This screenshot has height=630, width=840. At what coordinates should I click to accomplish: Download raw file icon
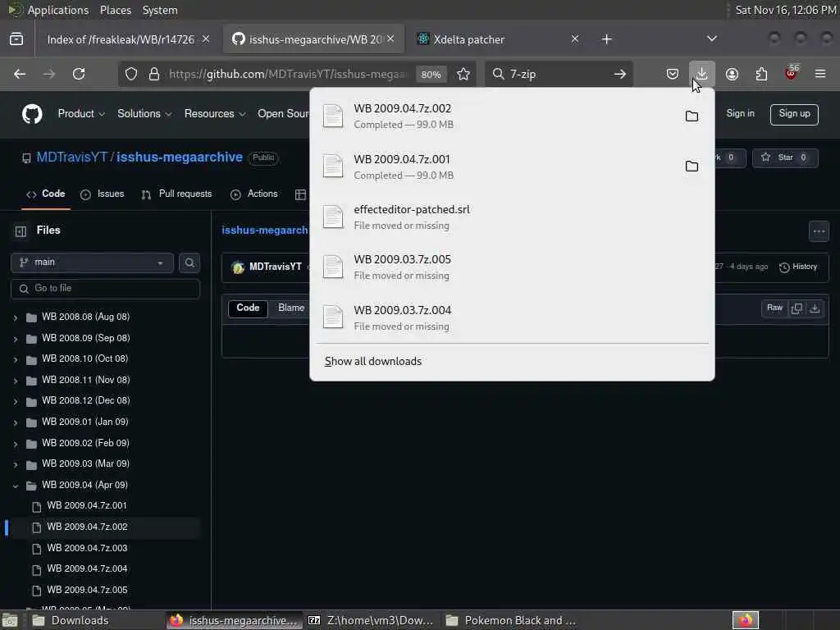pyautogui.click(x=815, y=308)
